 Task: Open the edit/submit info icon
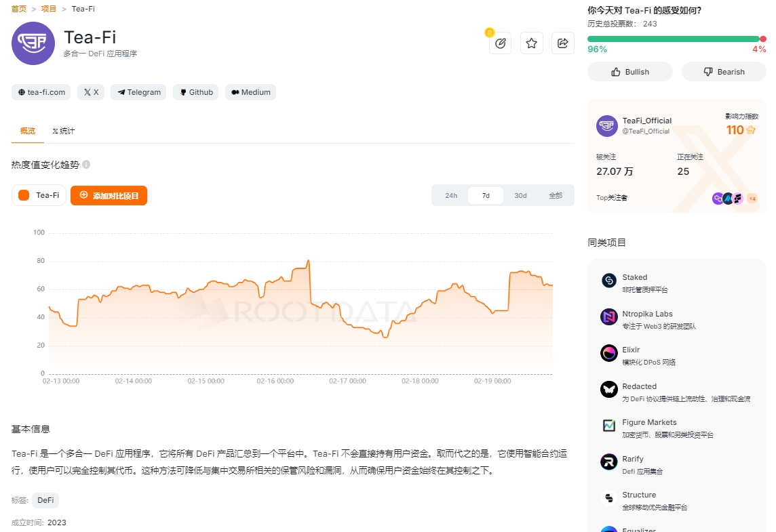point(501,43)
